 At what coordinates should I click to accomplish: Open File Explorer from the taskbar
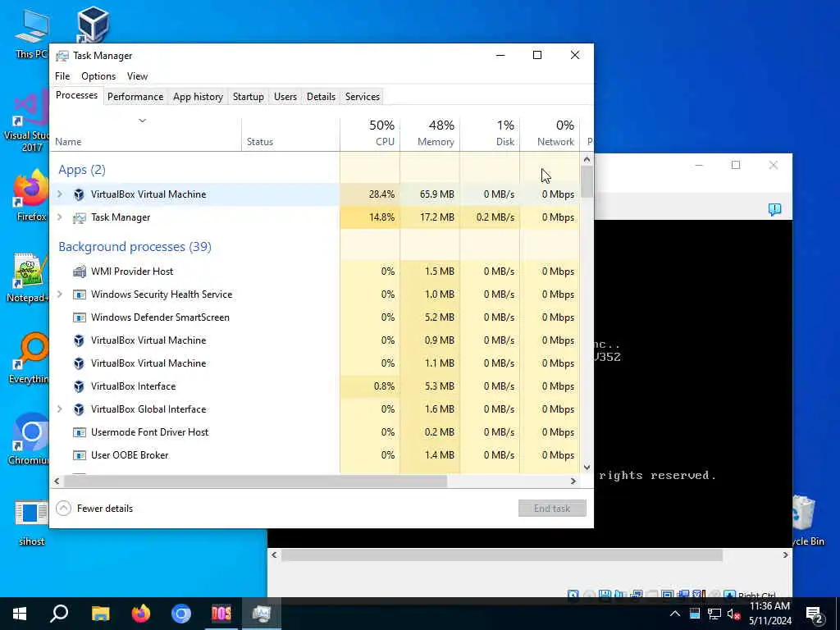click(x=100, y=614)
